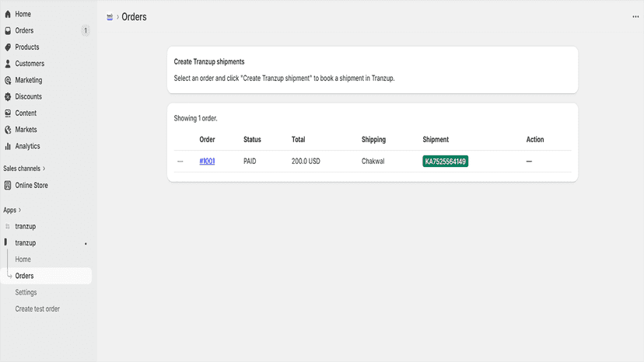644x362 pixels.
Task: Click the Customers person icon
Action: point(8,64)
